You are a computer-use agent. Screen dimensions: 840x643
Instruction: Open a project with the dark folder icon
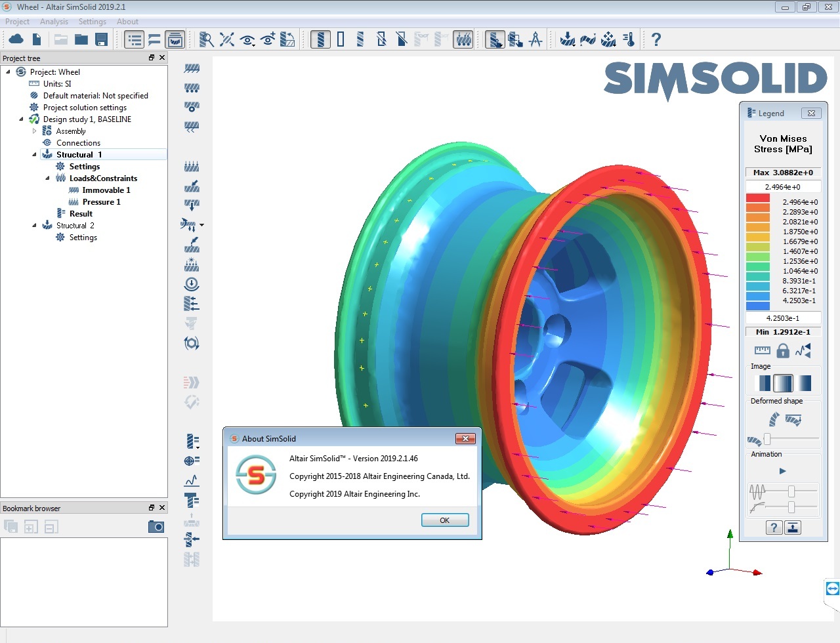tap(81, 40)
